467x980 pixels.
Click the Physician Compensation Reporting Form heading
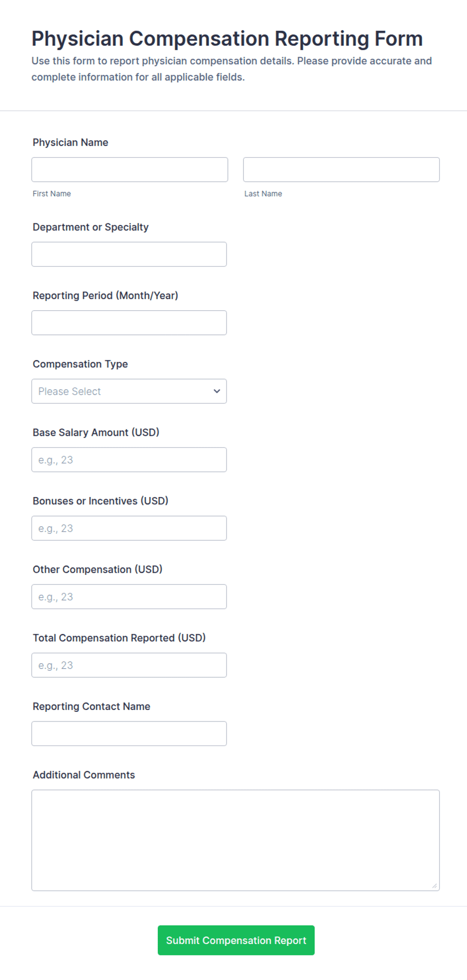click(227, 39)
